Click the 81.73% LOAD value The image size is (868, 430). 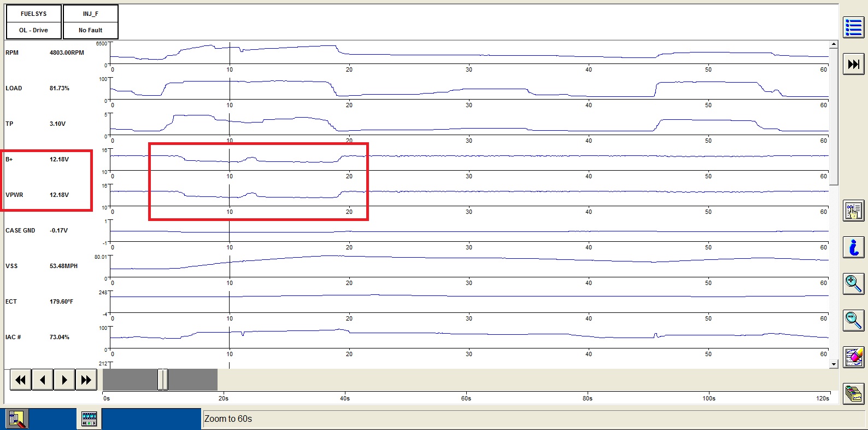(60, 88)
